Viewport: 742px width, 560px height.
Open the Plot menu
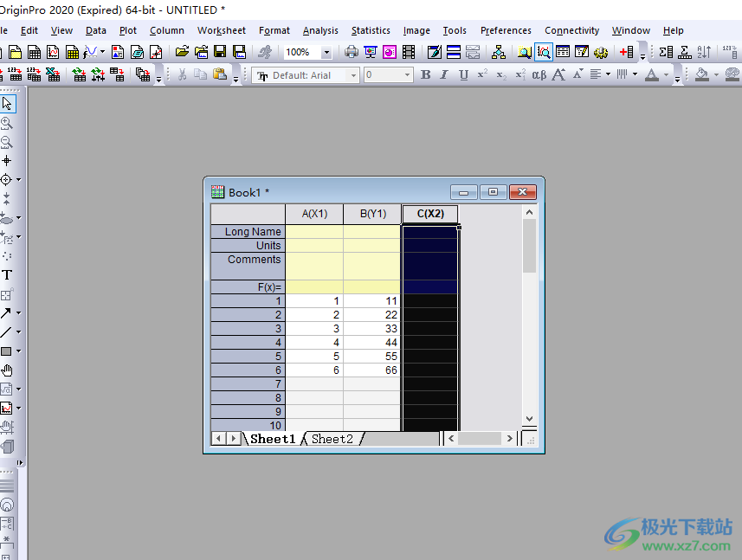(128, 31)
